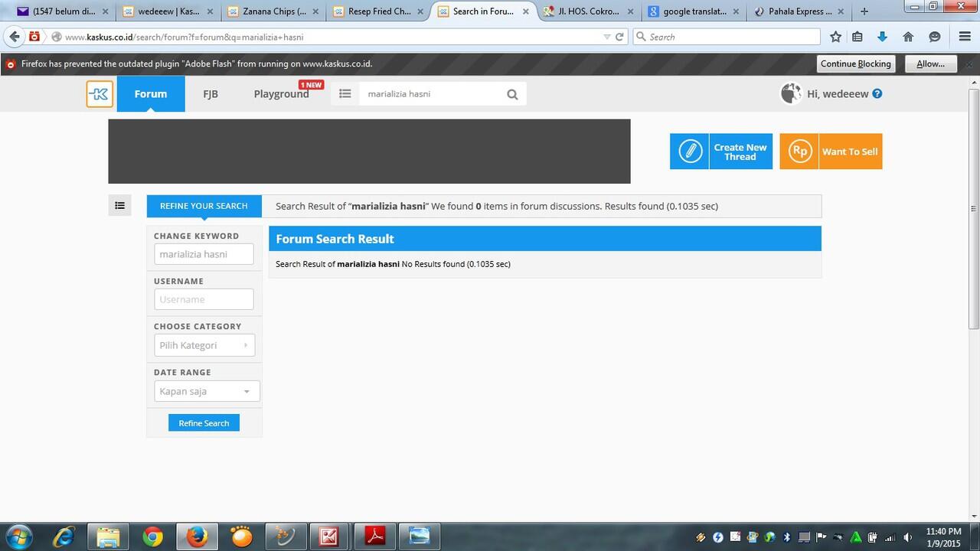The height and width of the screenshot is (551, 980).
Task: Close the Search in Forum tab
Action: tap(525, 11)
